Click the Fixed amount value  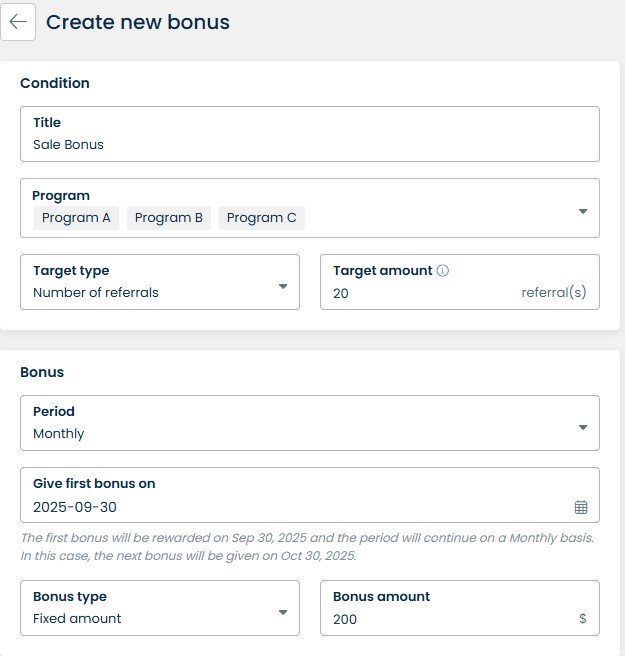(x=77, y=619)
